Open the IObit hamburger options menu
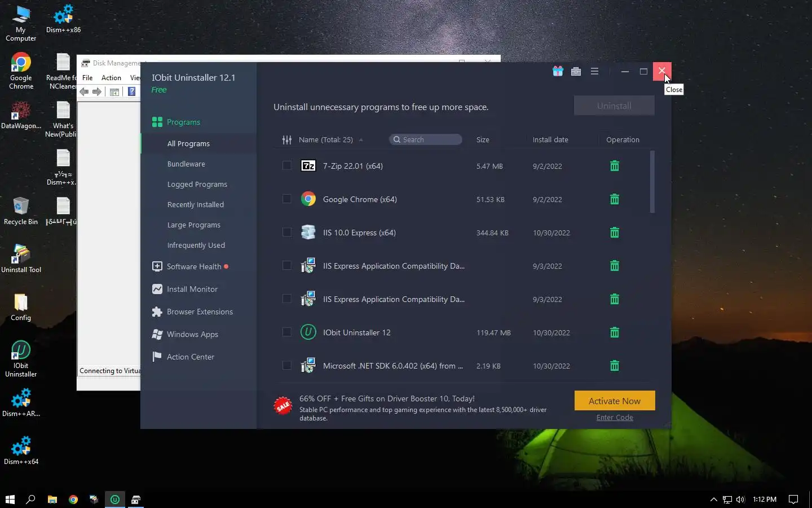 click(594, 71)
